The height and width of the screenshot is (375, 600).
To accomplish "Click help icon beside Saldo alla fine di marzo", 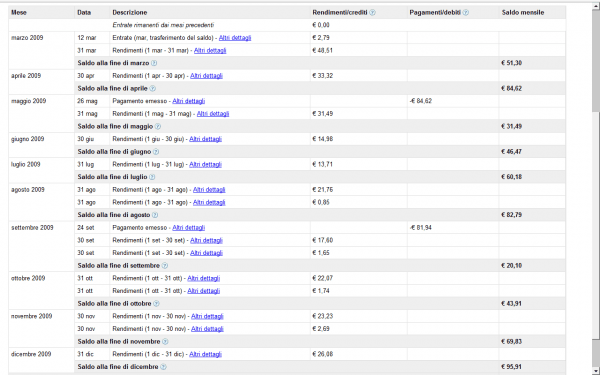I will click(154, 63).
